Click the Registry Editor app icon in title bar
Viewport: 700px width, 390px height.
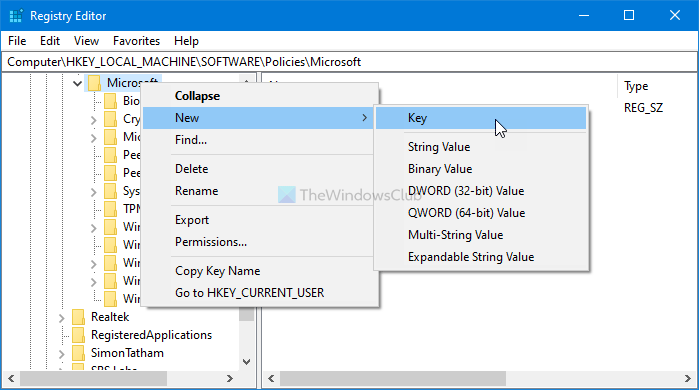click(16, 16)
